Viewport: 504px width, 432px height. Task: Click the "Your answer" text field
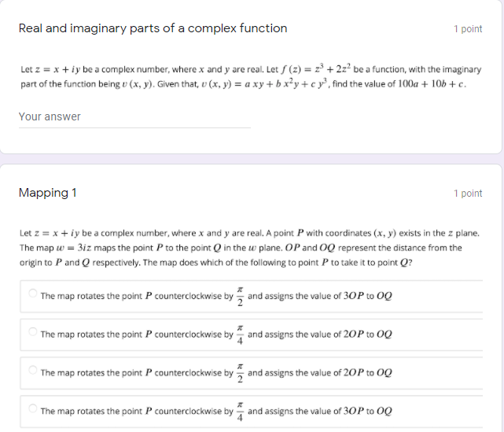pos(134,117)
